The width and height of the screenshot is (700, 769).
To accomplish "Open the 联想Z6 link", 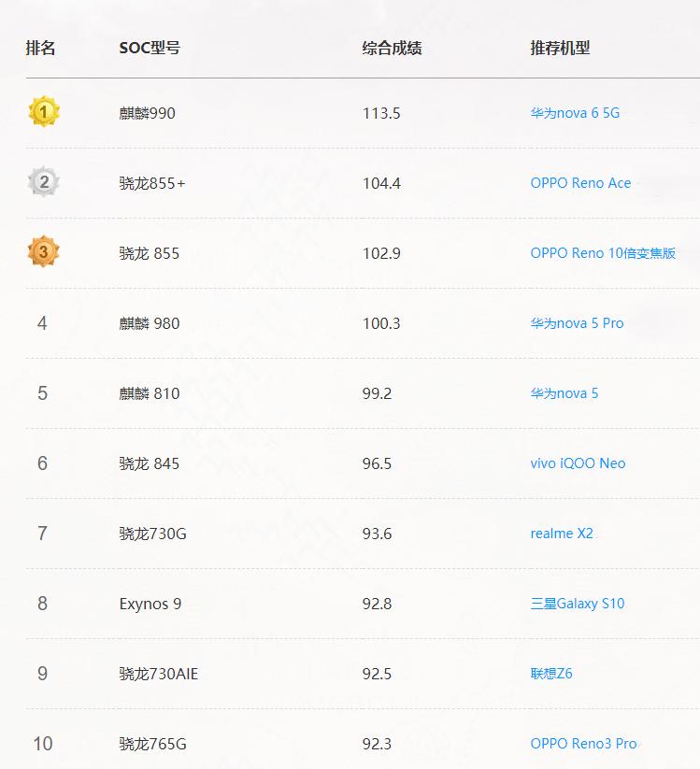I will [x=551, y=674].
